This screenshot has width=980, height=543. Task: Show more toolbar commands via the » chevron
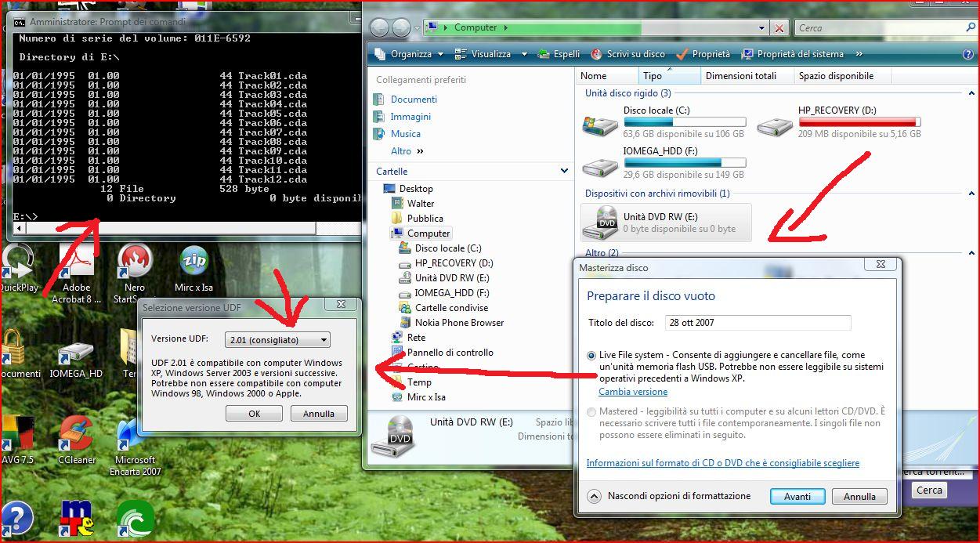point(859,54)
